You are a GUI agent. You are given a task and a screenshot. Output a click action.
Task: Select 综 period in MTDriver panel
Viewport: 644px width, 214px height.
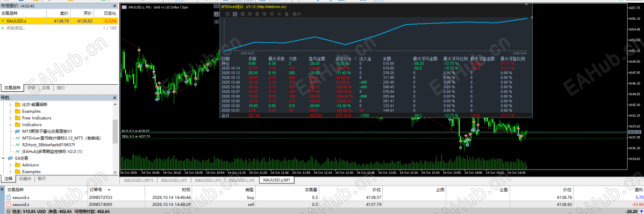[227, 14]
